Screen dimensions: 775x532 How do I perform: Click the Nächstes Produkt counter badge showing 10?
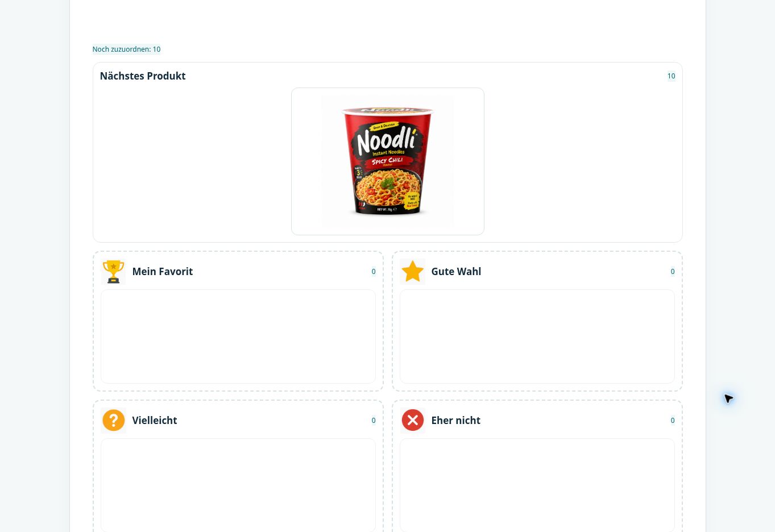(x=671, y=76)
